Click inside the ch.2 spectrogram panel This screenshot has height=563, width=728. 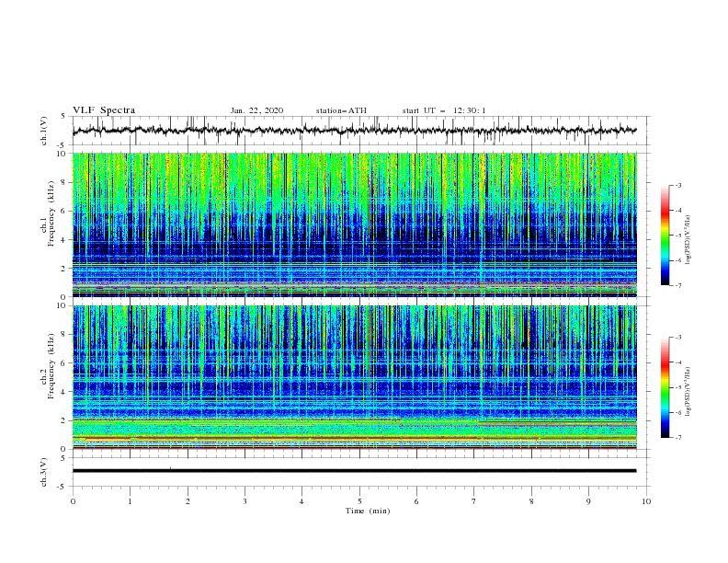tap(355, 377)
